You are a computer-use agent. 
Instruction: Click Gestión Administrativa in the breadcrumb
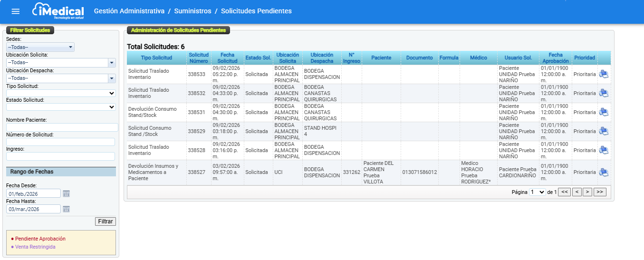129,11
